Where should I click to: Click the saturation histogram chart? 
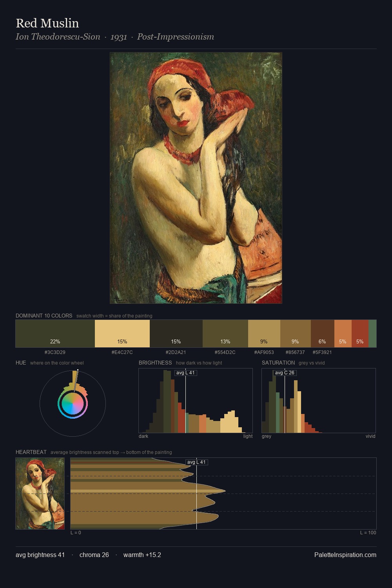click(319, 401)
